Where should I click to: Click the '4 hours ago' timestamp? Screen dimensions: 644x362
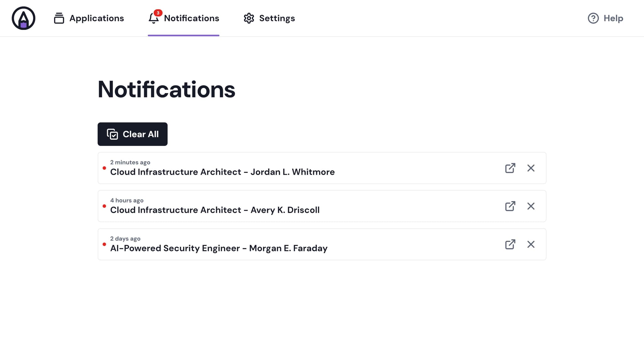[127, 200]
